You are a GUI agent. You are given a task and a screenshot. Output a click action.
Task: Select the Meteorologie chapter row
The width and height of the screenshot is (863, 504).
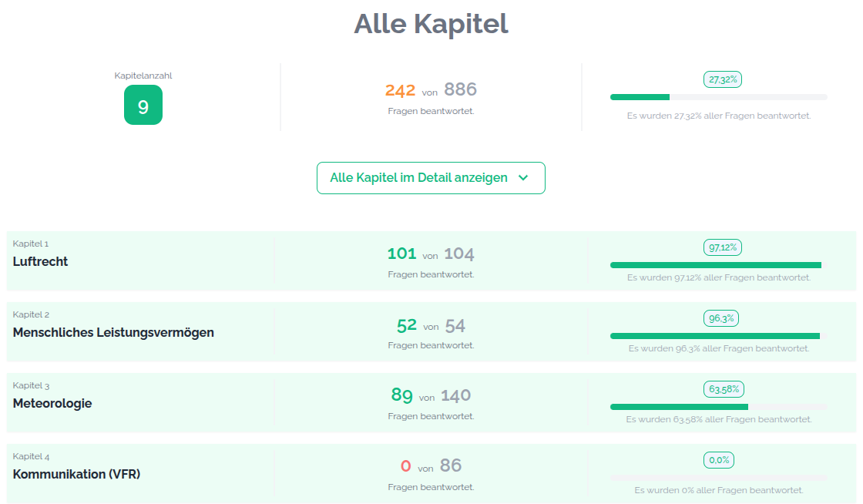(x=52, y=403)
